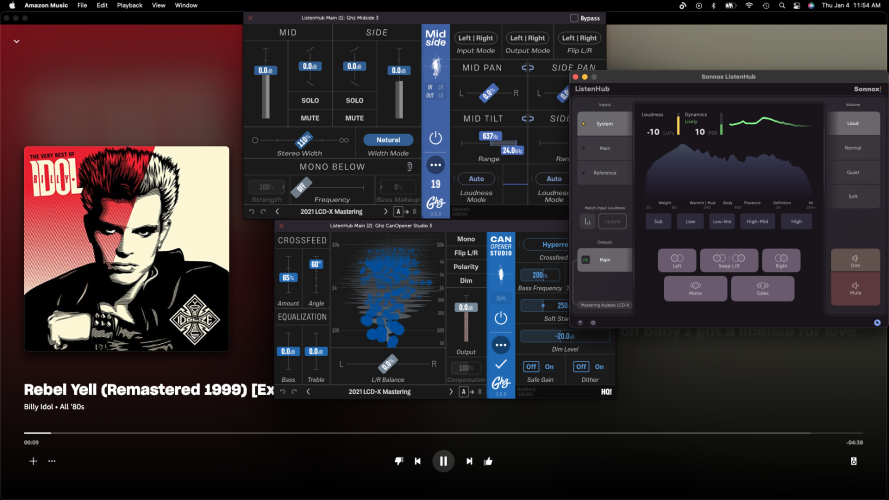The width and height of the screenshot is (889, 500).
Task: Open the output device icon at bottom right
Action: click(x=853, y=461)
